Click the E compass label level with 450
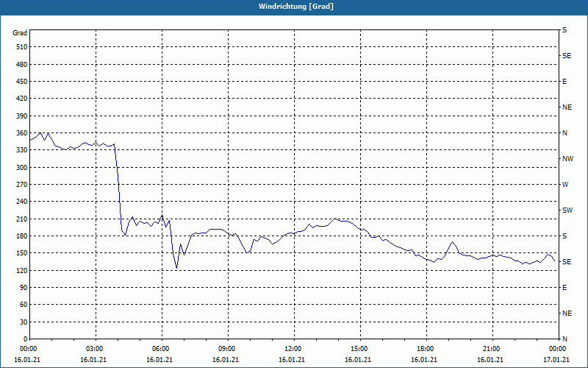This screenshot has height=368, width=588. click(564, 82)
